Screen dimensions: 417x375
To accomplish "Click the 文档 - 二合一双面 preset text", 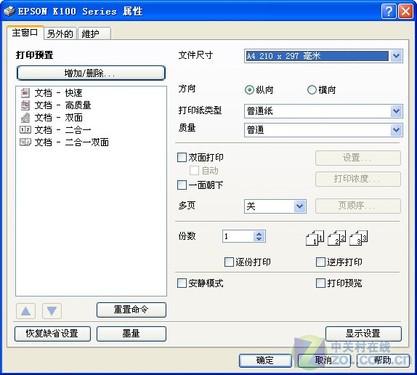I will [x=72, y=142].
